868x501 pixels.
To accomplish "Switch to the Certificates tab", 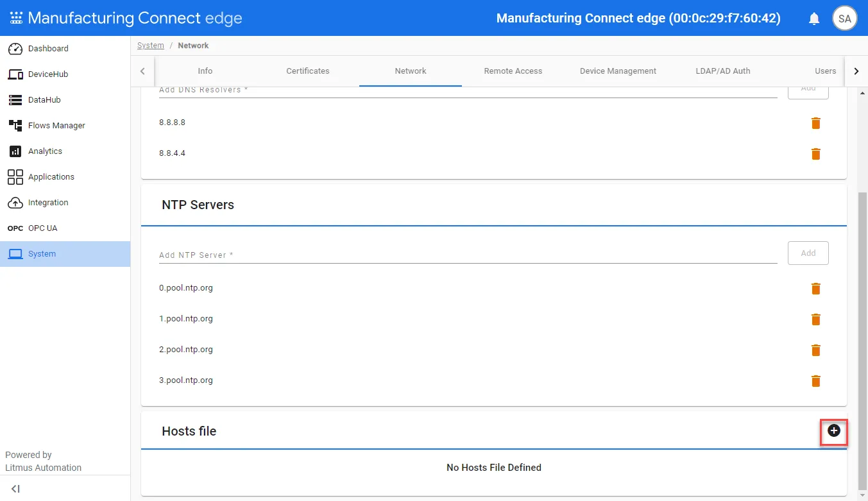I will coord(308,71).
